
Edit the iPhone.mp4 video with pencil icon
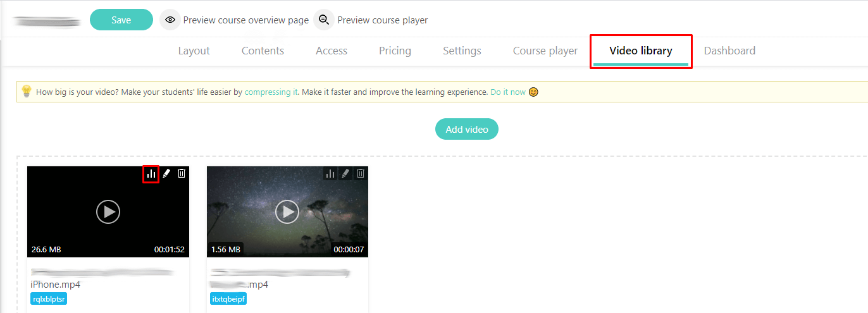click(166, 173)
